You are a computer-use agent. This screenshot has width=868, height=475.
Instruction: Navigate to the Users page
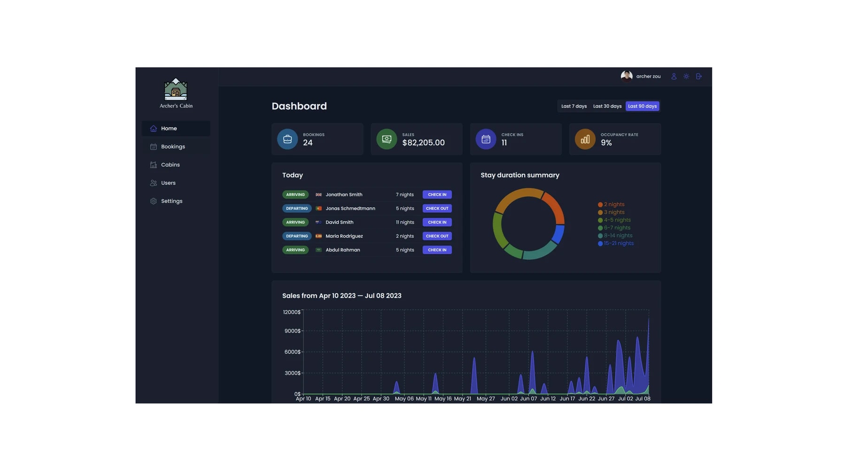click(x=176, y=183)
